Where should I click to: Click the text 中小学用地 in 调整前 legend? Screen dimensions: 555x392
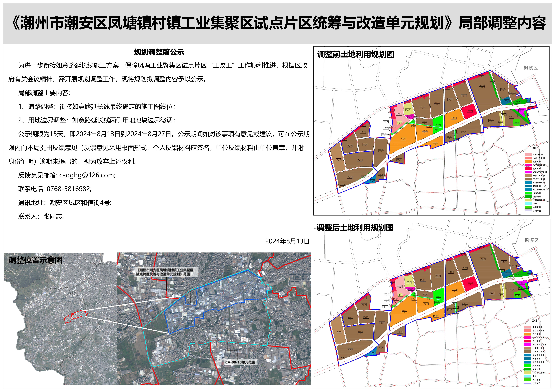pos(538,155)
